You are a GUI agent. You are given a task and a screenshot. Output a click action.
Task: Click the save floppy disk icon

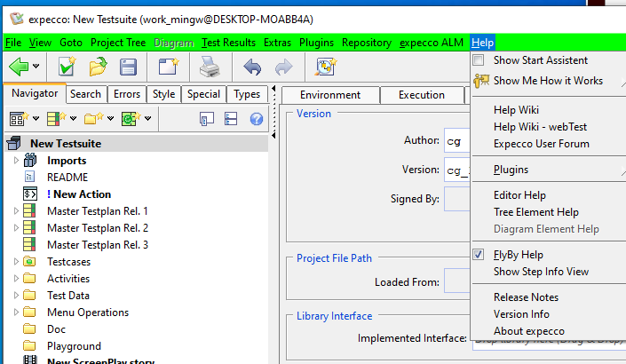(128, 67)
